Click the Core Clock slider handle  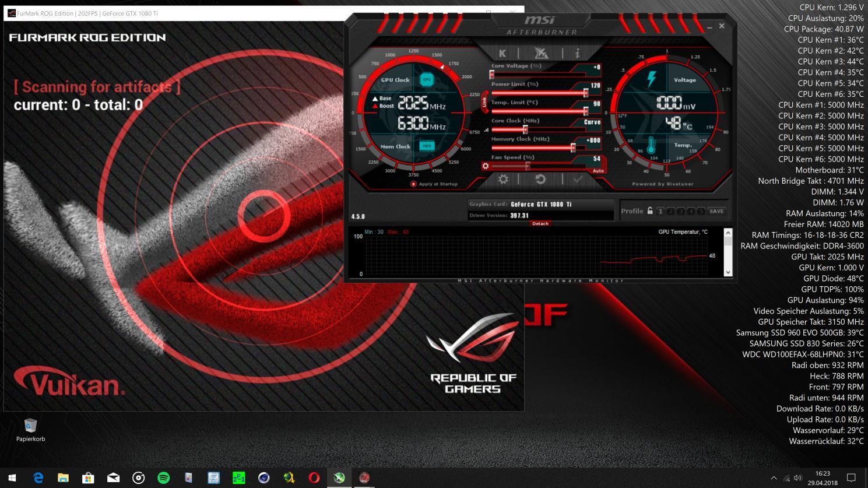click(x=525, y=129)
